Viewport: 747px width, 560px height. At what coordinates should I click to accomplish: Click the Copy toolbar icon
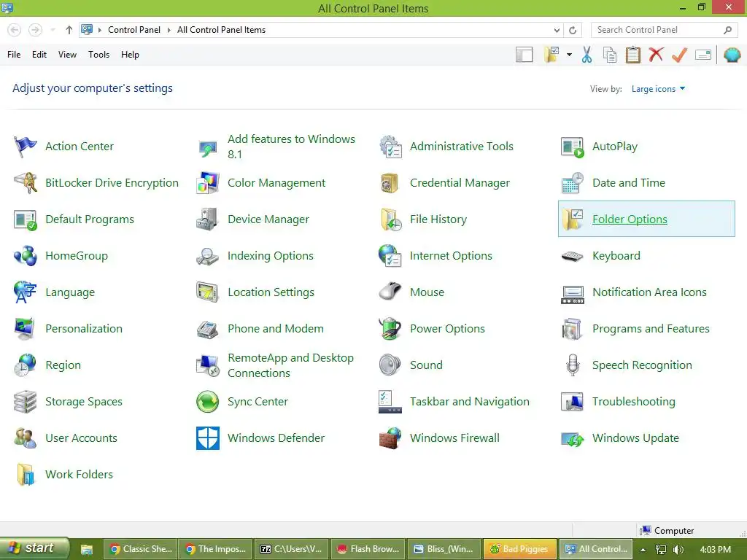[610, 54]
